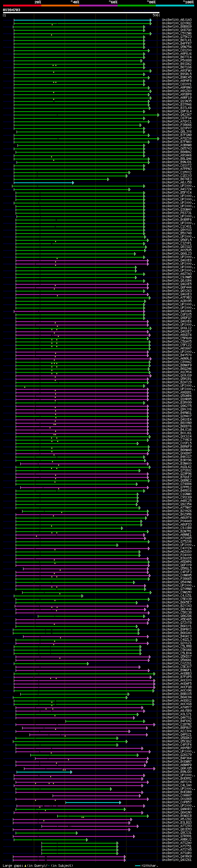Follow the UniRef100_Q5N754 link
The image size is (197, 868).
177,47
